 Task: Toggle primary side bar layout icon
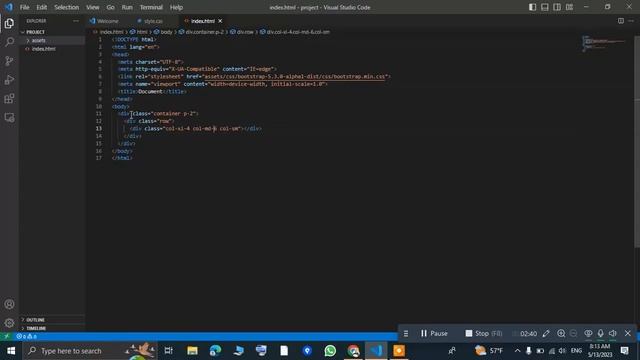point(532,7)
